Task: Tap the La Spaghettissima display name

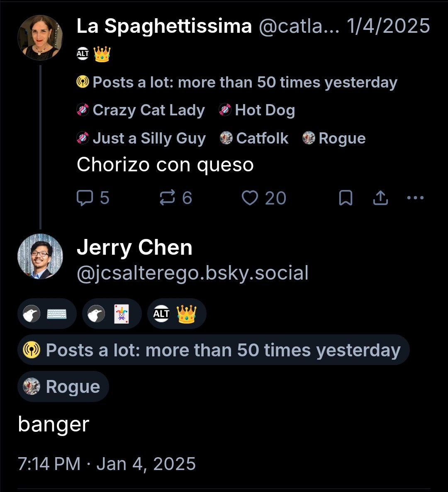Action: tap(164, 27)
